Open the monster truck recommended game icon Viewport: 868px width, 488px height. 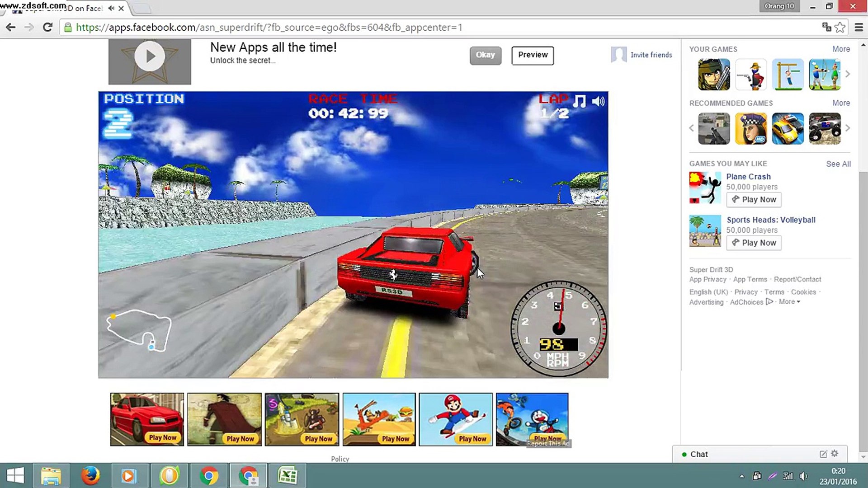click(x=825, y=128)
